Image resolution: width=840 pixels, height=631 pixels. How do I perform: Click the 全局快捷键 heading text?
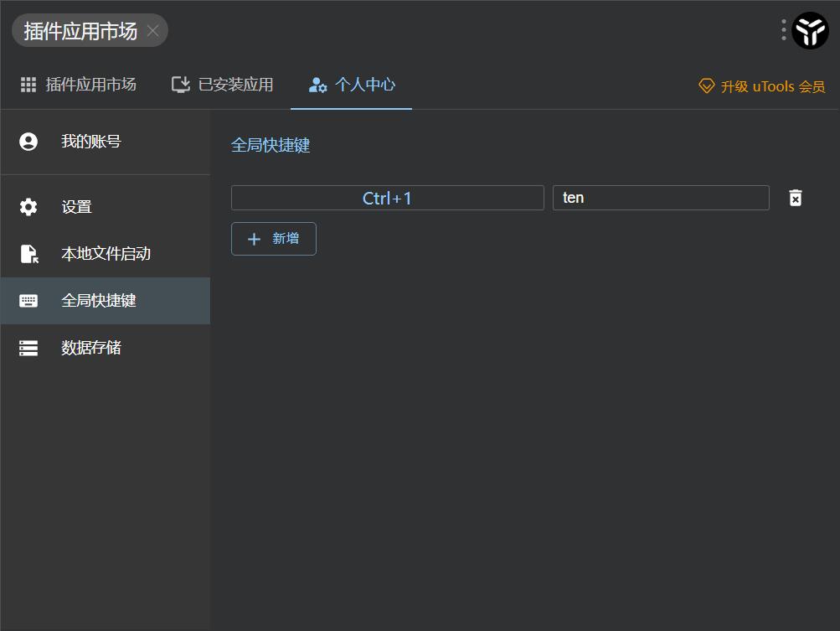271,145
